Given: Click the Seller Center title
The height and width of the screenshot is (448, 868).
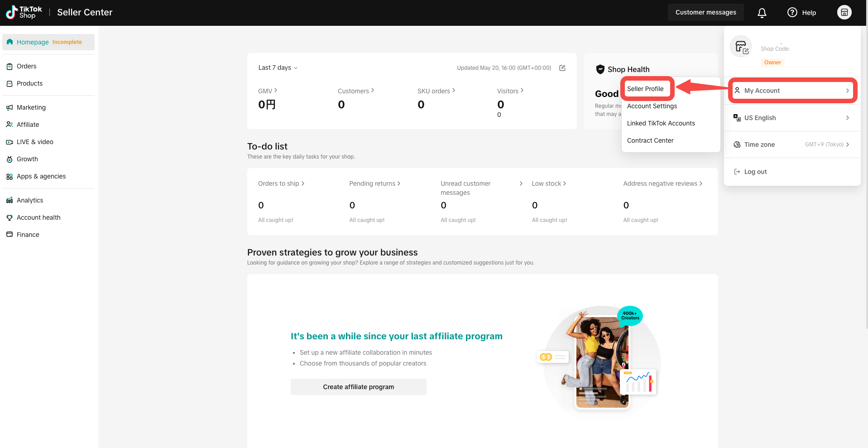Looking at the screenshot, I should pyautogui.click(x=85, y=12).
